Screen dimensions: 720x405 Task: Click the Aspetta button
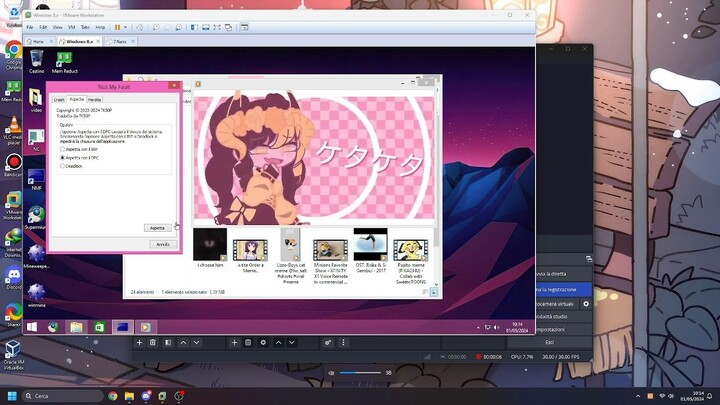point(157,228)
